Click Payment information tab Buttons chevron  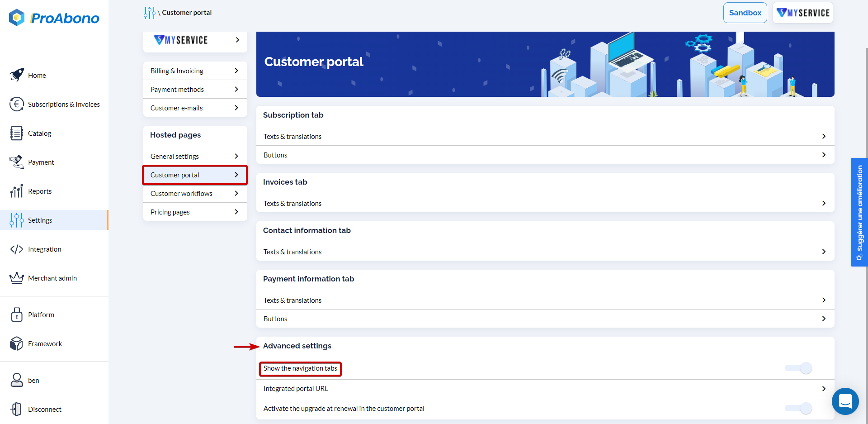coord(824,319)
